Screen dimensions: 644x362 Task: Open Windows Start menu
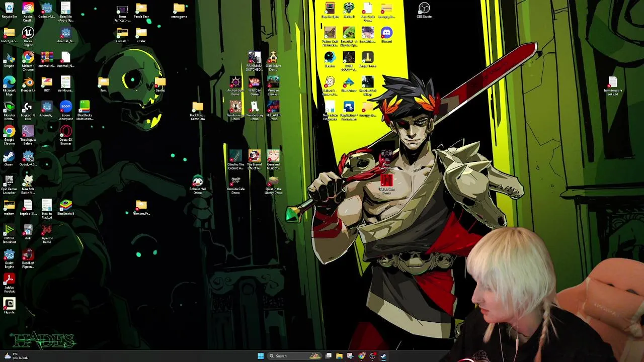261,356
